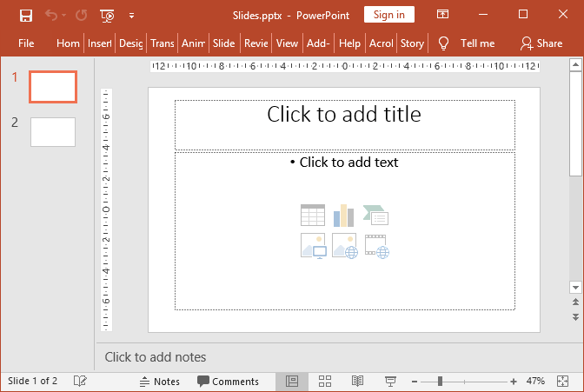Click the Sign in button
The width and height of the screenshot is (584, 392).
point(388,15)
